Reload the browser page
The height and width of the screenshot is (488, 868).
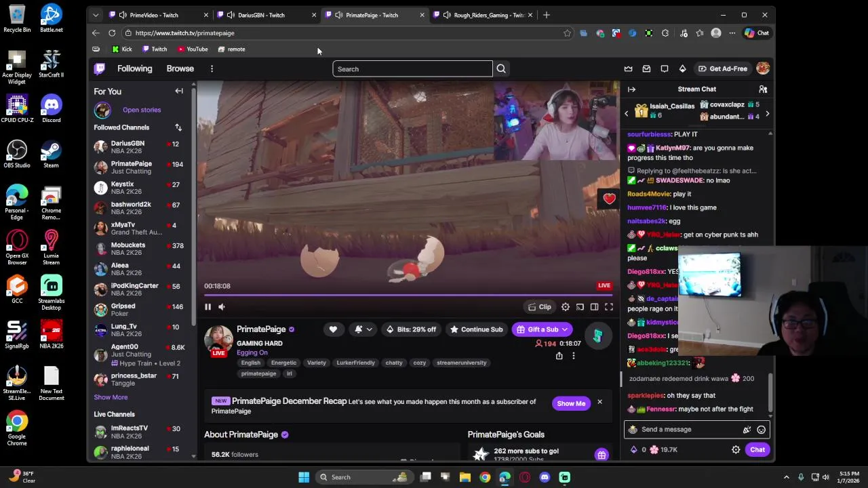click(x=112, y=33)
